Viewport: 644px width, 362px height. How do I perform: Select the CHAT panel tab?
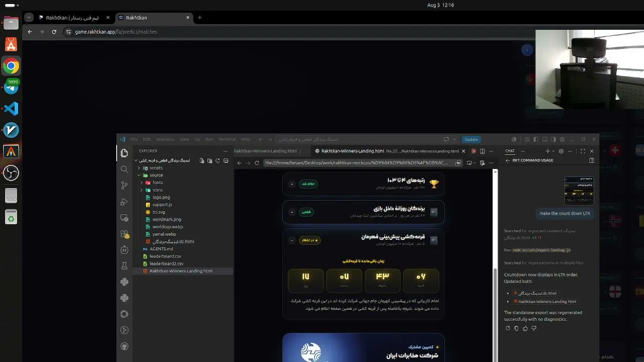click(x=510, y=151)
